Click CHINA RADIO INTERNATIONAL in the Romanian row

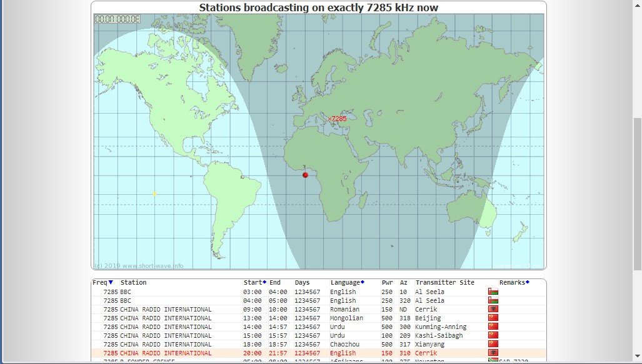pos(166,310)
